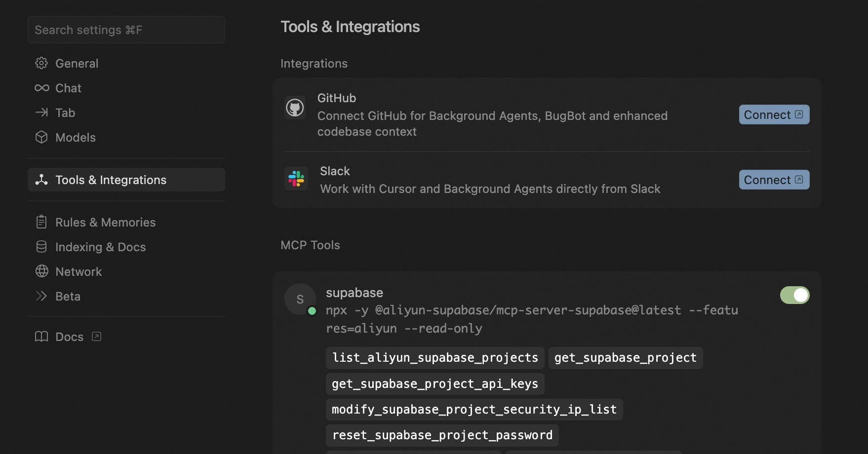Focus the Search settings field

tap(126, 30)
